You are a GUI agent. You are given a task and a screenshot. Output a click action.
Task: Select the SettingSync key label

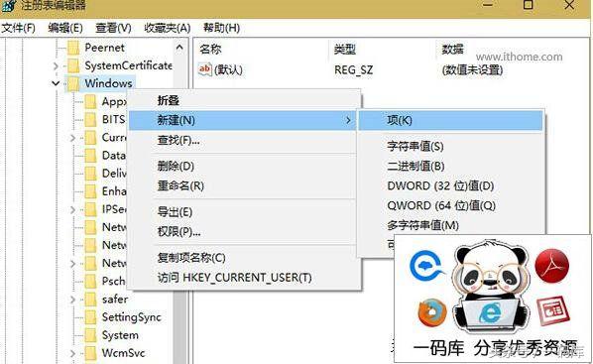(x=132, y=317)
